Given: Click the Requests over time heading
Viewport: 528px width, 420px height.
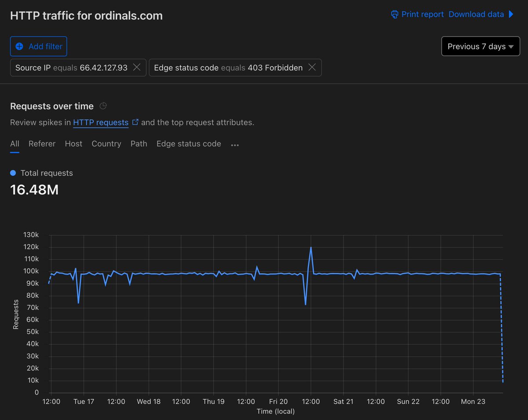Looking at the screenshot, I should (x=52, y=106).
